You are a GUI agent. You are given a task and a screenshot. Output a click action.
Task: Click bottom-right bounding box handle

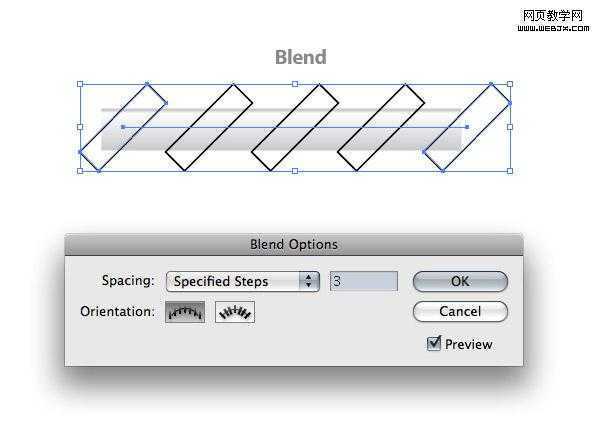pos(510,171)
